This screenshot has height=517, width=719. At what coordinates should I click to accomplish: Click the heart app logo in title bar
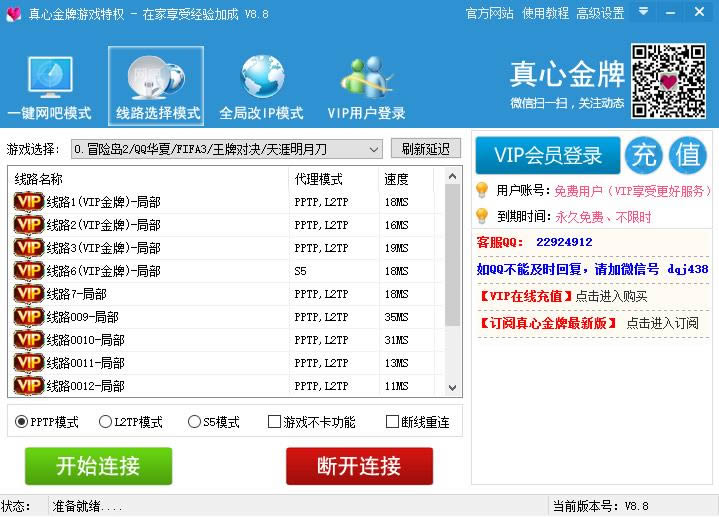point(14,14)
